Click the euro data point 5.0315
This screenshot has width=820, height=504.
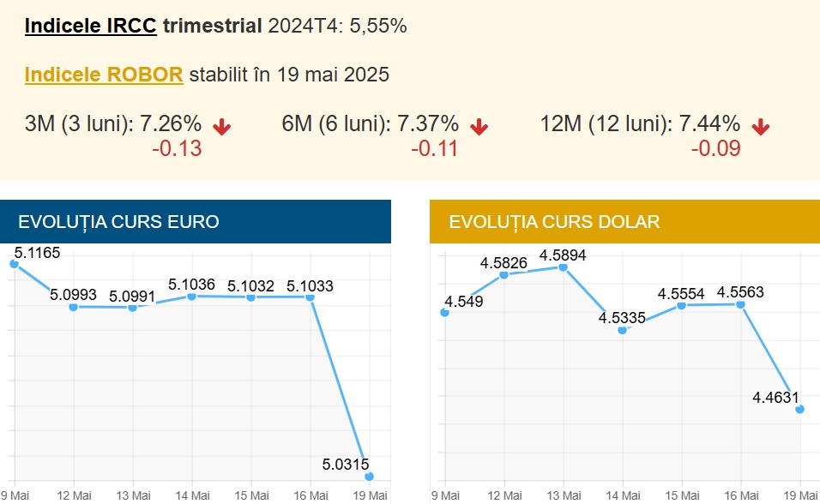(x=369, y=477)
